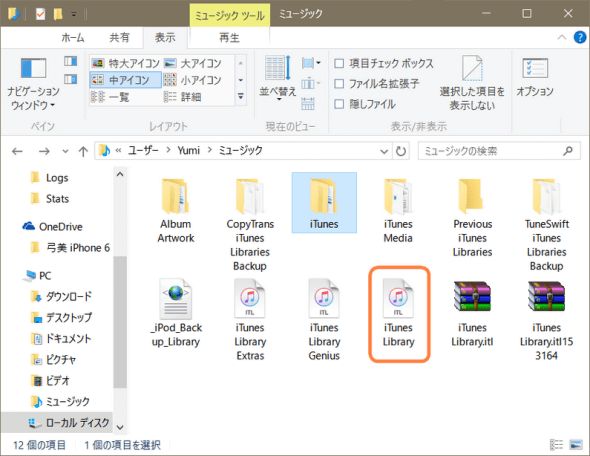590x456 pixels.
Task: Select iTunes Library.itl archive file
Action: point(472,313)
